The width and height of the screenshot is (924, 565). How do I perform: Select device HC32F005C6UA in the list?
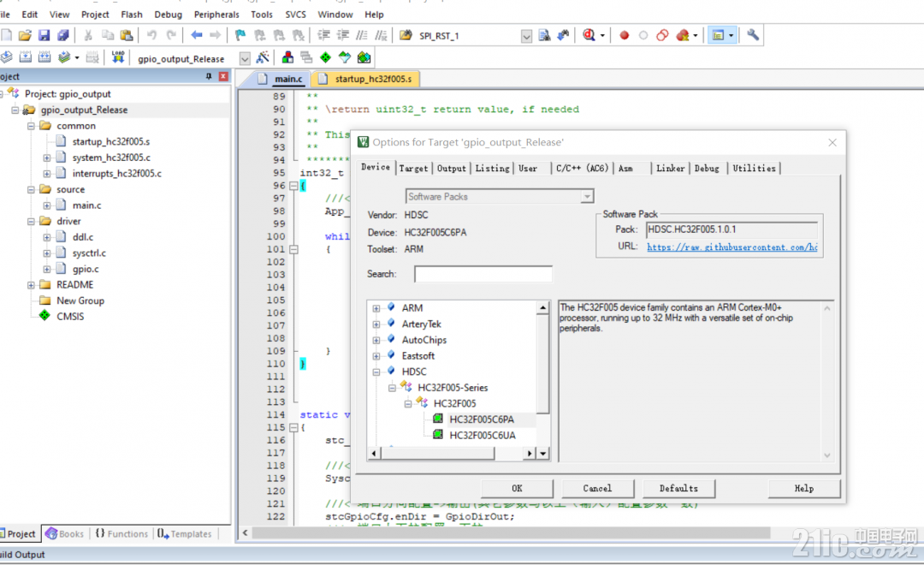click(482, 435)
